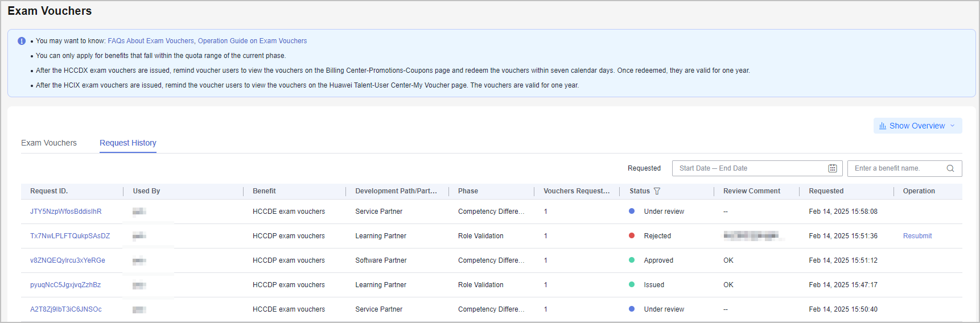This screenshot has width=980, height=323.
Task: Open FAQs About Exam Vouchers link
Action: pos(151,41)
